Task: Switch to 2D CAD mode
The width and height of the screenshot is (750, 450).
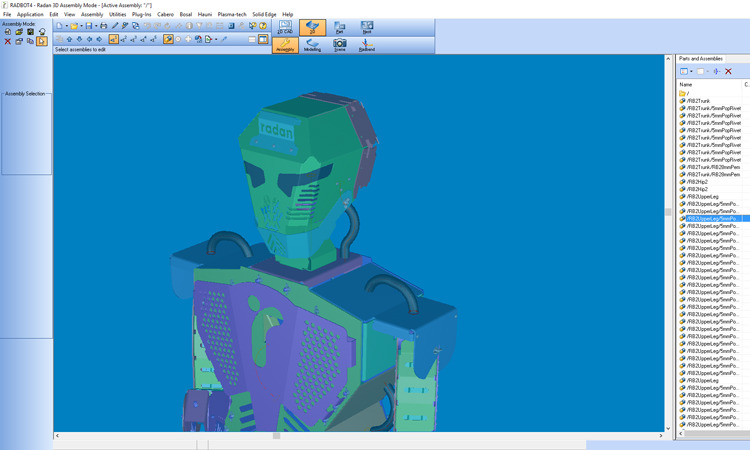Action: point(285,27)
